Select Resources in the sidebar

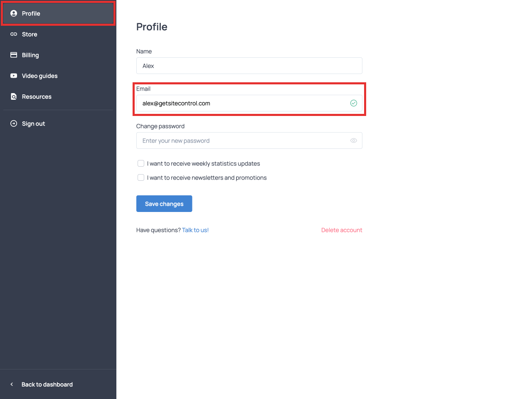(37, 96)
